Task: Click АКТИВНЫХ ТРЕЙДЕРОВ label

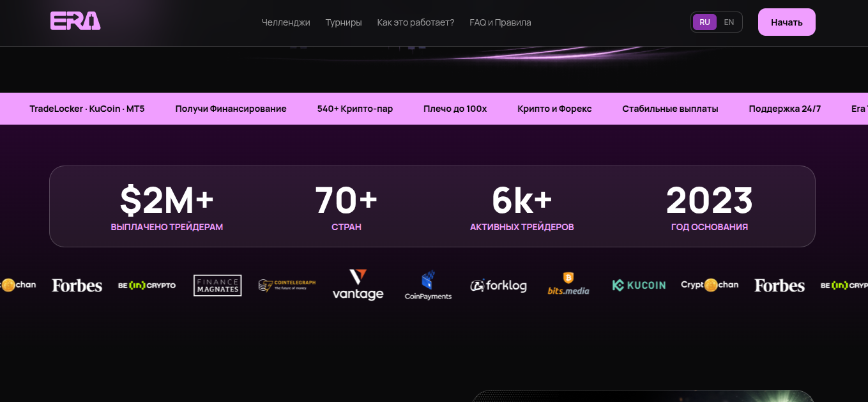Action: click(522, 227)
